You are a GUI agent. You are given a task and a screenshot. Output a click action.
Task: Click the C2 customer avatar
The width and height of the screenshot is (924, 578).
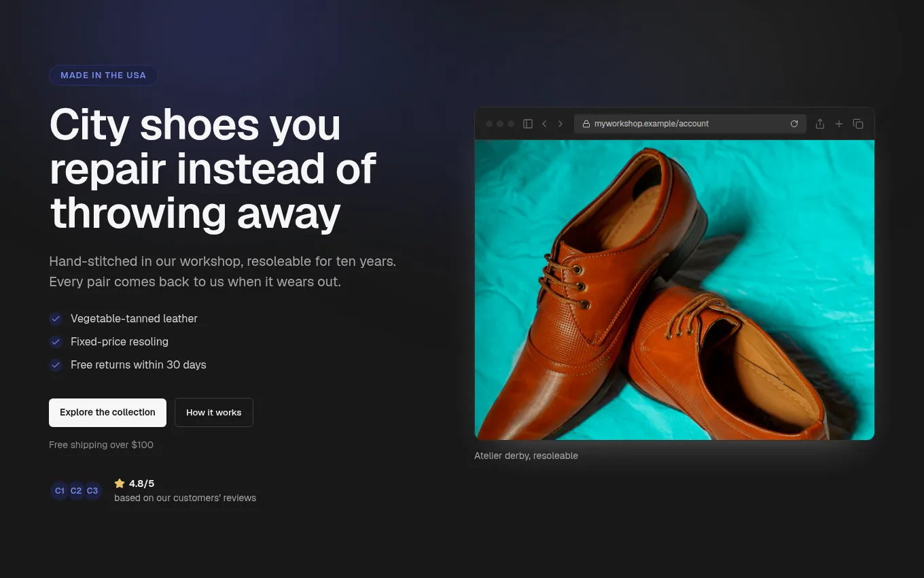point(76,491)
